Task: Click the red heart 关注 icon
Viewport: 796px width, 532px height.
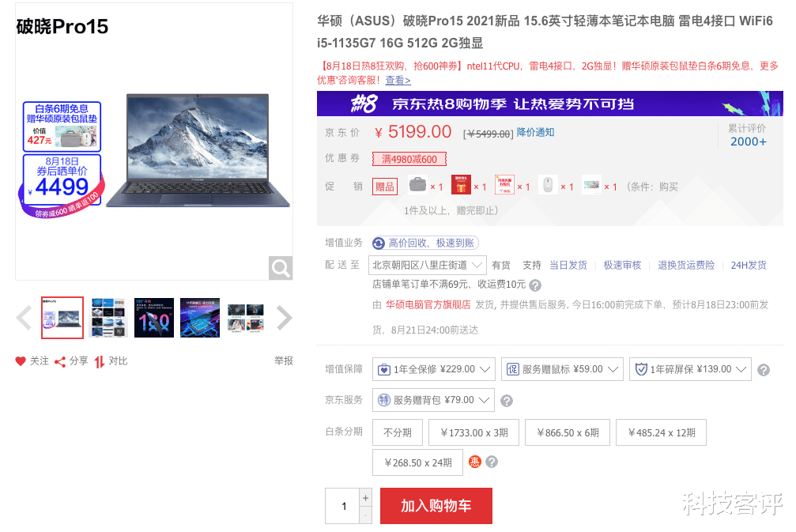Action: (21, 361)
